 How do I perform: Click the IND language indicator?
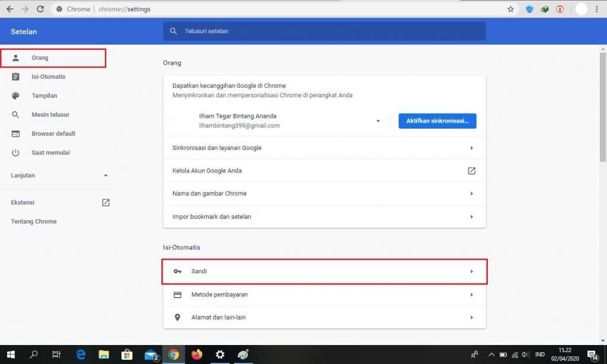(x=539, y=355)
